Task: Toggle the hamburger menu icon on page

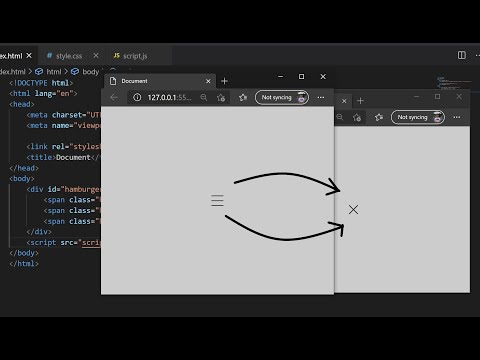Action: click(x=217, y=200)
